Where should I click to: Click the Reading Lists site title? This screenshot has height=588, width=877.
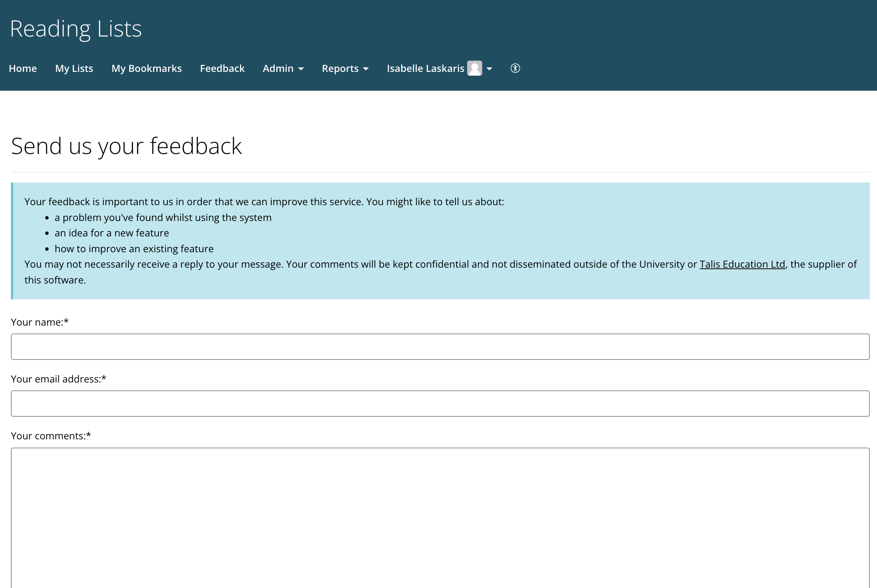[76, 29]
